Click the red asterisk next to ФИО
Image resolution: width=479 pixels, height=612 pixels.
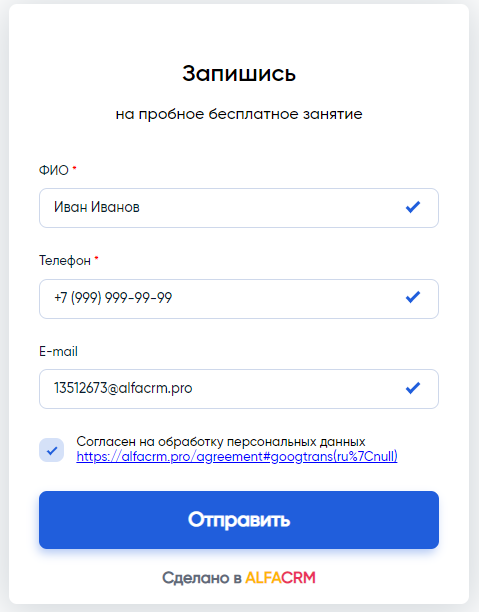(x=75, y=168)
